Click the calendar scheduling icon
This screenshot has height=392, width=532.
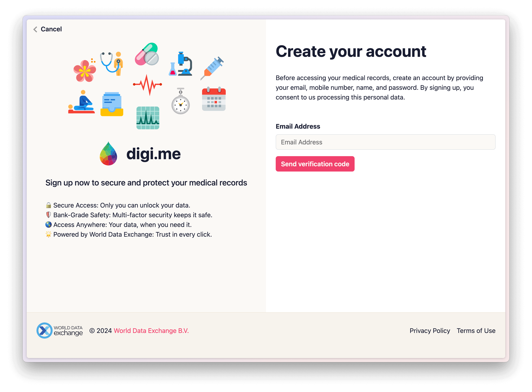coord(214,98)
